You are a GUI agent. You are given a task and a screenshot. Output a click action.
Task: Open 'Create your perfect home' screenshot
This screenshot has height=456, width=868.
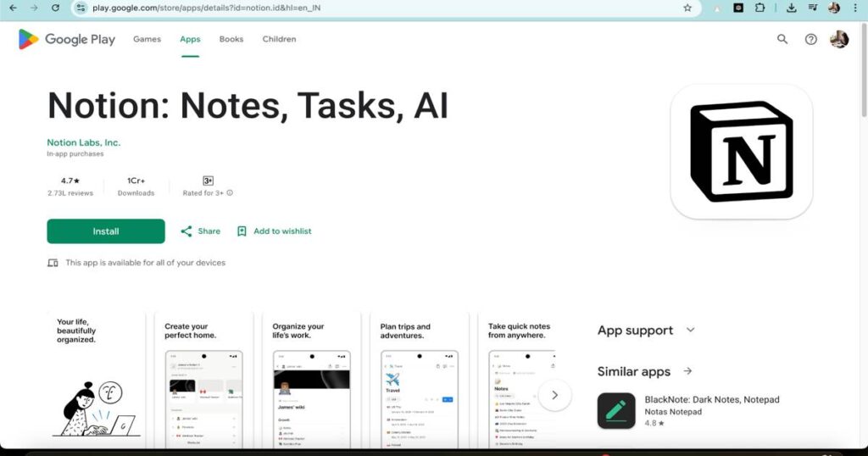tap(203, 379)
